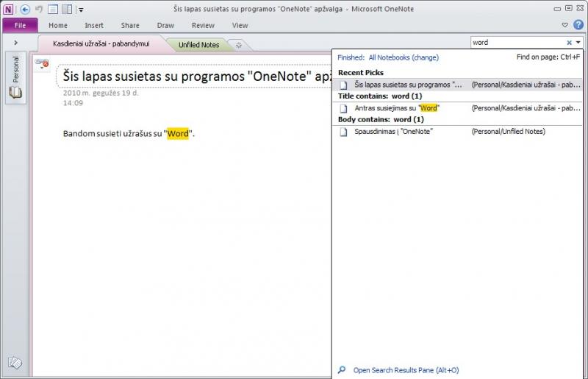Clear the search text with X

569,43
